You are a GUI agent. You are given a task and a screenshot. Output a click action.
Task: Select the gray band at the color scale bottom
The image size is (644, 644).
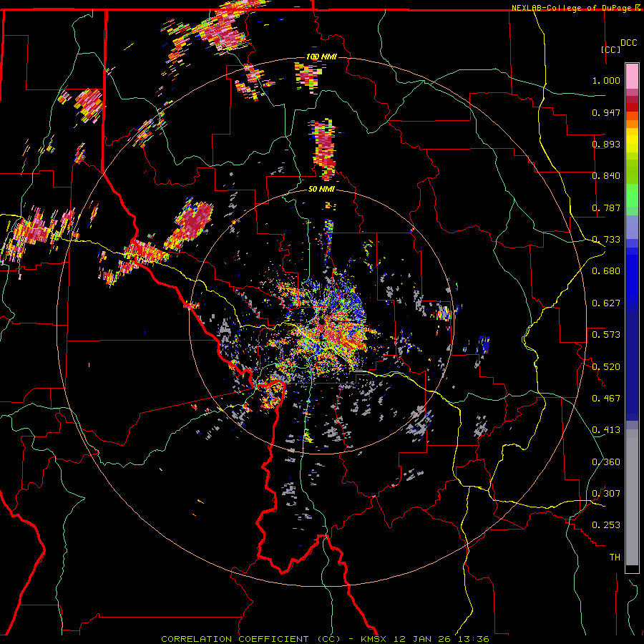click(632, 497)
